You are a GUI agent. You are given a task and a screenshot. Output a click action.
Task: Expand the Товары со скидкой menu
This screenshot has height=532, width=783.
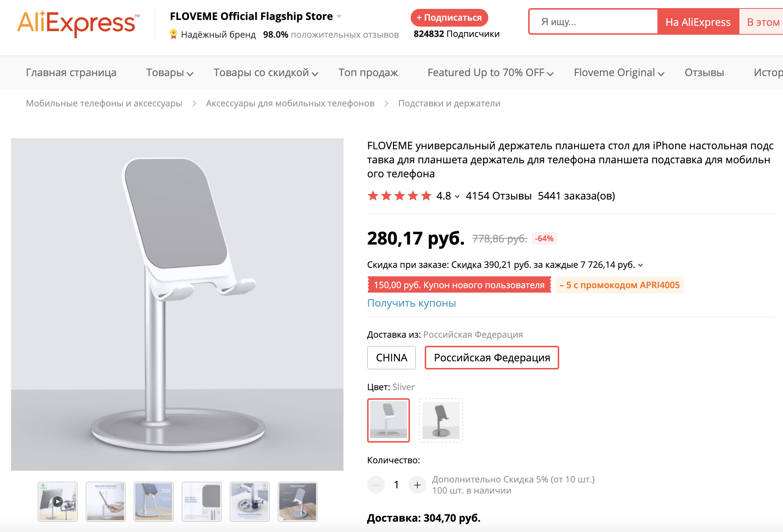[x=266, y=73]
